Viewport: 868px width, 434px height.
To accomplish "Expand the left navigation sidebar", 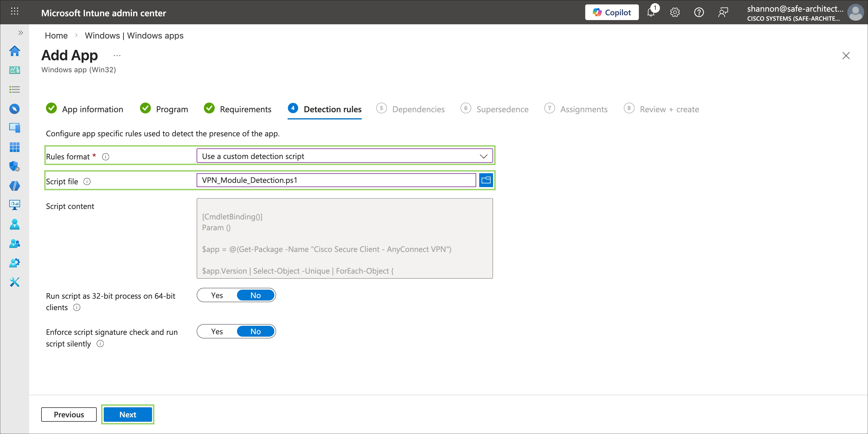I will click(20, 33).
